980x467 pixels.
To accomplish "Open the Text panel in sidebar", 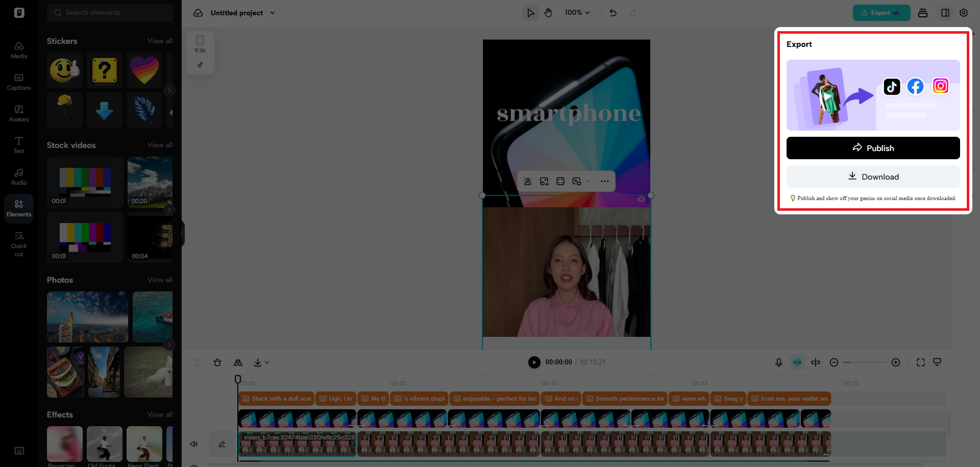I will click(19, 145).
